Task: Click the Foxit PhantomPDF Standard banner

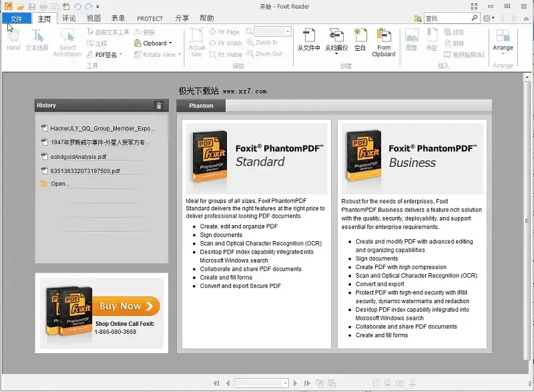Action: [x=256, y=159]
